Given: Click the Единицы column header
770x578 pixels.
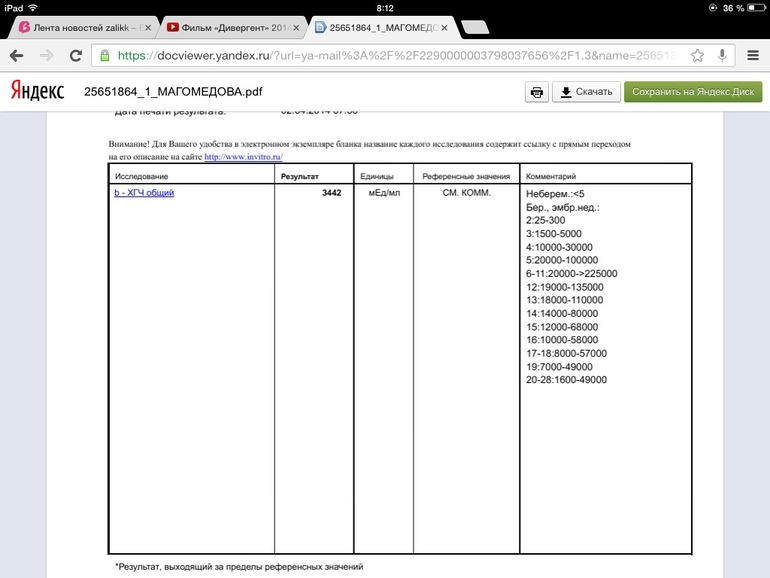Looking at the screenshot, I should (377, 176).
